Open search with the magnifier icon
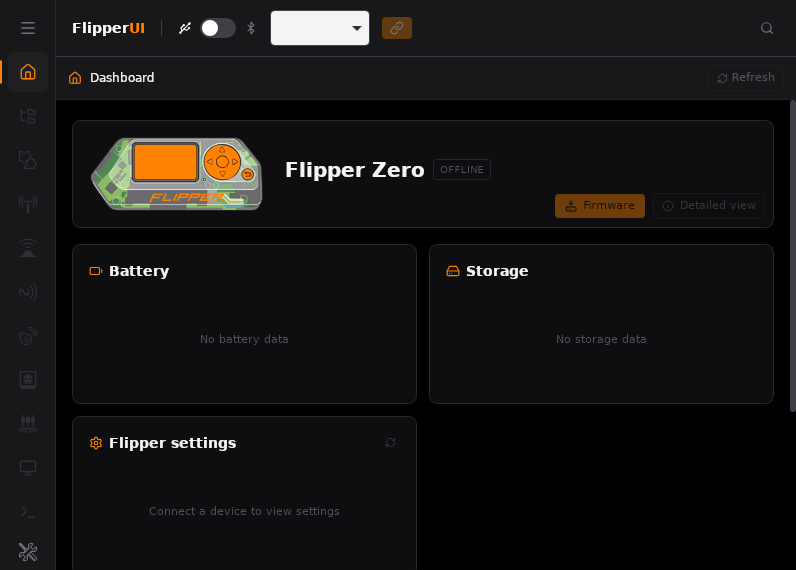The height and width of the screenshot is (570, 796). [767, 28]
